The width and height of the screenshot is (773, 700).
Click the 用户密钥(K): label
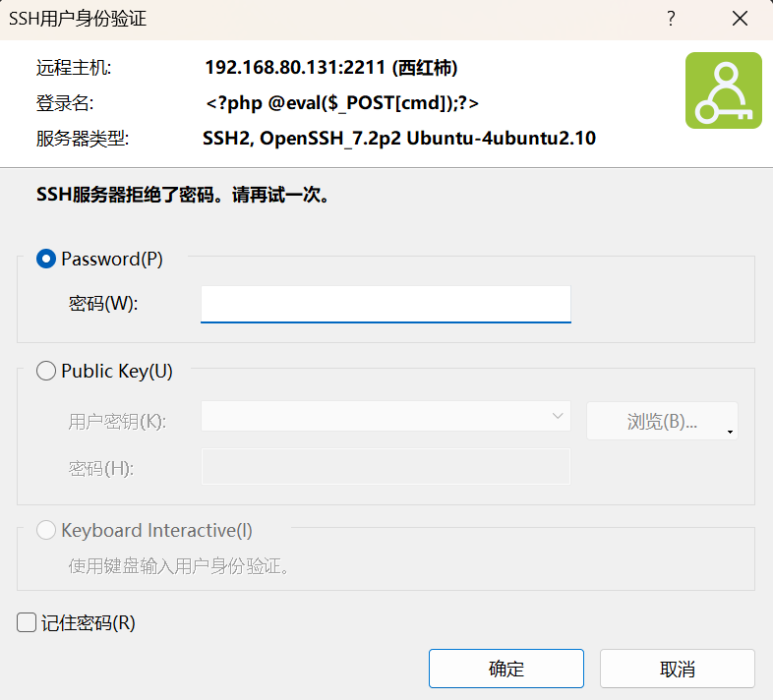[x=117, y=422]
